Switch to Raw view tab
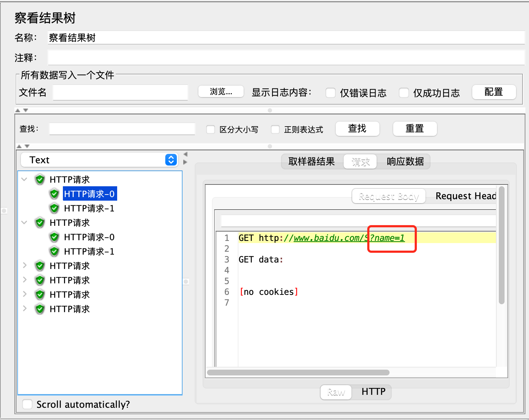The width and height of the screenshot is (529, 420). tap(336, 392)
